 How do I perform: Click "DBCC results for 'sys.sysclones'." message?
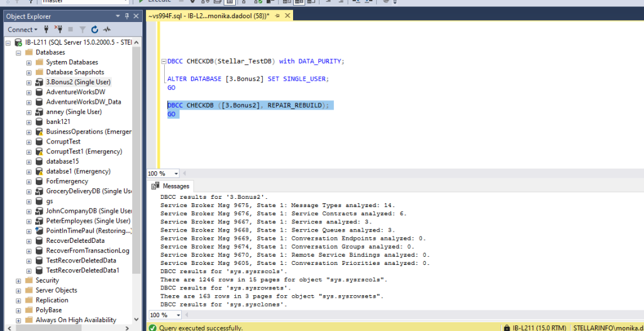point(223,305)
